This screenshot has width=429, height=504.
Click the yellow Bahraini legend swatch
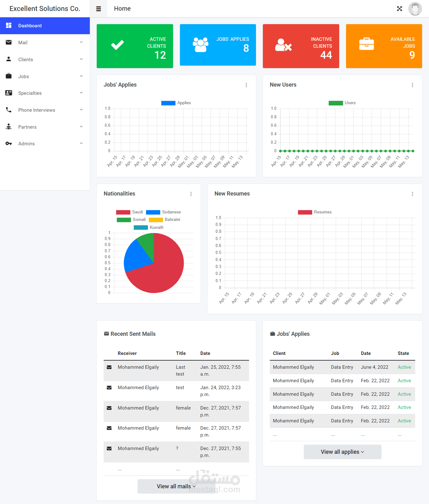(156, 220)
